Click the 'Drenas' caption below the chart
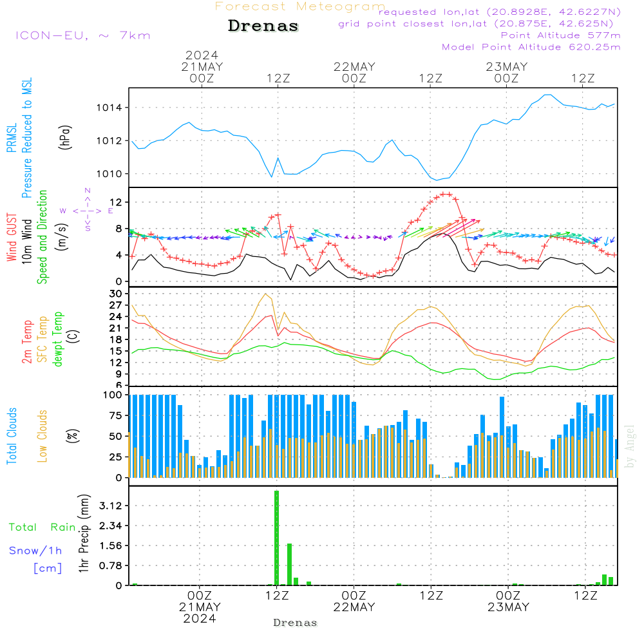The image size is (644, 644). (296, 623)
